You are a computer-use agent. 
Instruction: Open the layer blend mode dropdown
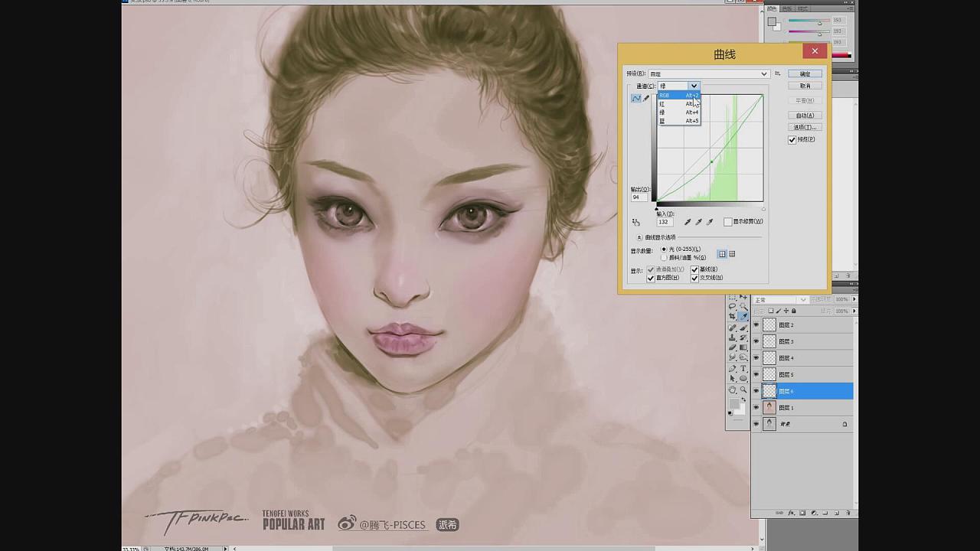pyautogui.click(x=780, y=299)
